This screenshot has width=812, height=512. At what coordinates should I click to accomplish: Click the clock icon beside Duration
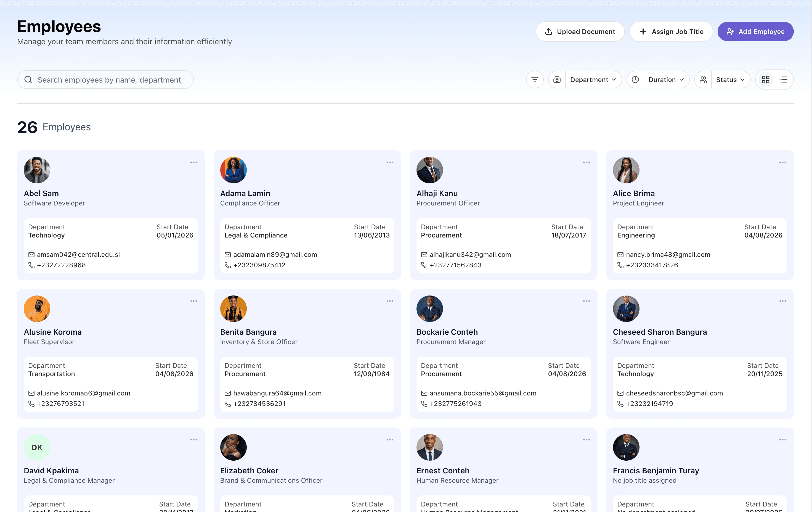pos(635,80)
